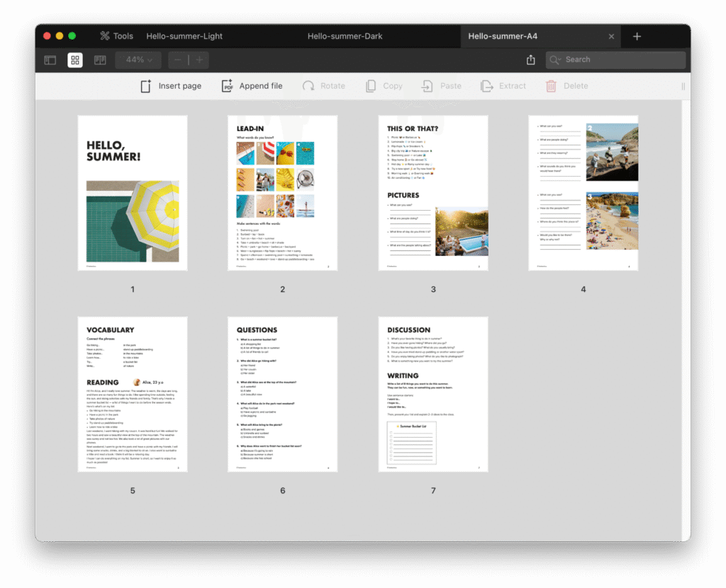
Task: Click the Delete trash icon
Action: tap(551, 86)
